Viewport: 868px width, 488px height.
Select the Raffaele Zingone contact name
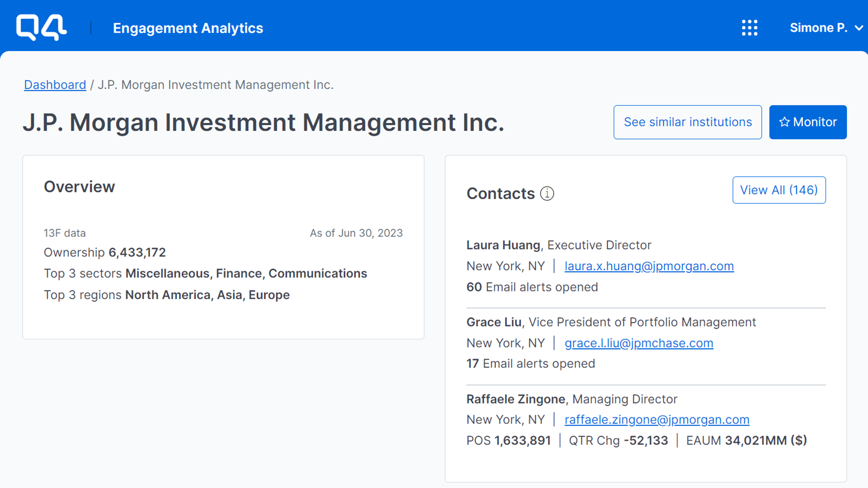tap(516, 399)
